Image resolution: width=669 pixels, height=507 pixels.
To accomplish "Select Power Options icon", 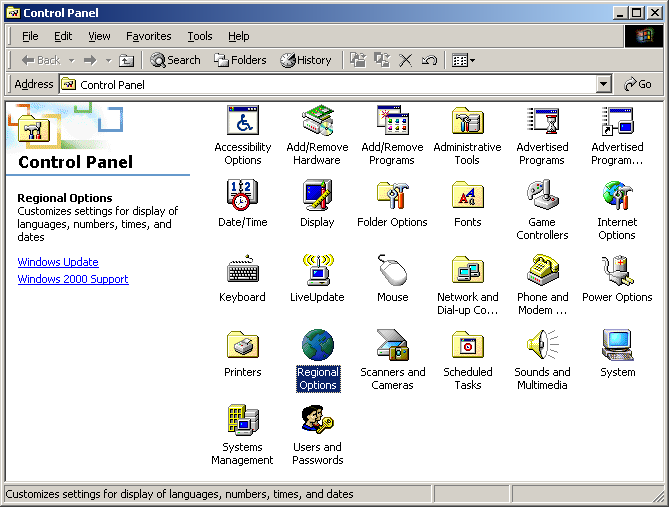I will tap(617, 271).
